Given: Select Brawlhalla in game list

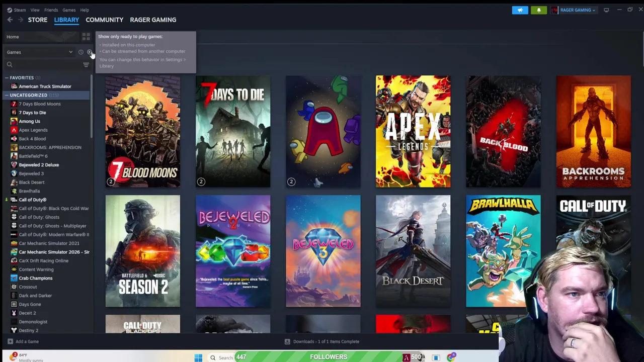Looking at the screenshot, I should (29, 191).
